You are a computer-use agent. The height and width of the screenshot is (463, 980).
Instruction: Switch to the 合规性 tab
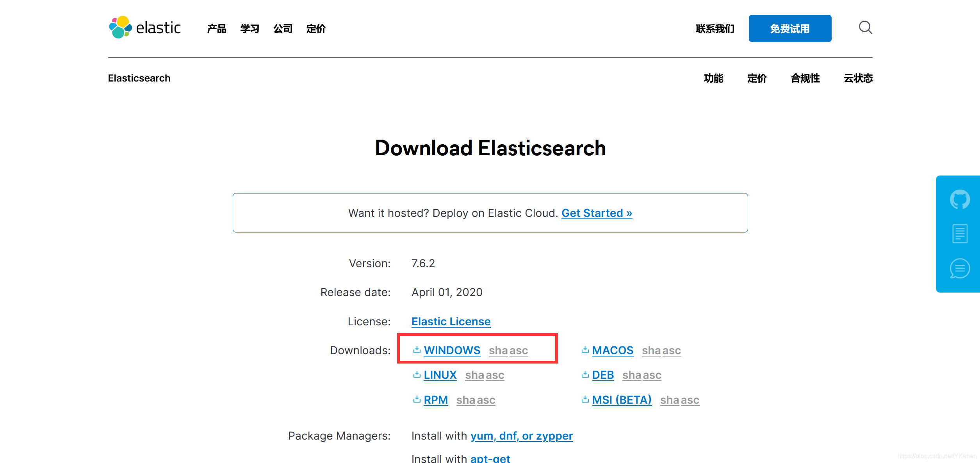click(x=805, y=78)
